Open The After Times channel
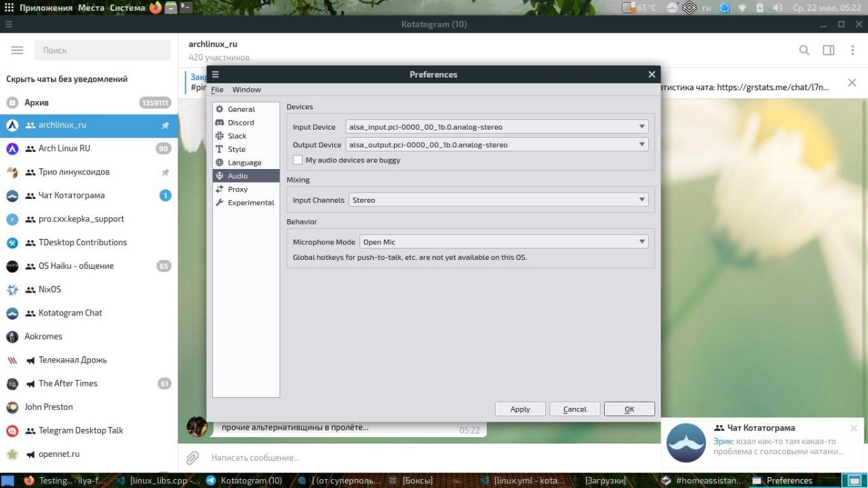 click(x=89, y=383)
